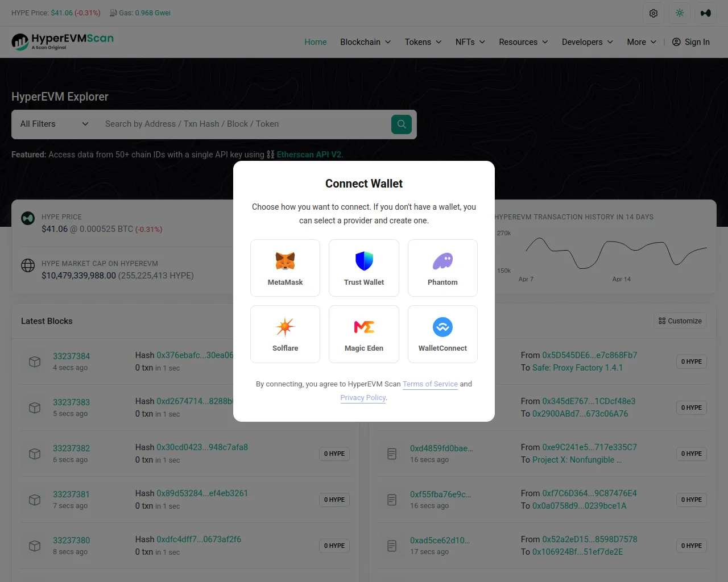The image size is (728, 582).
Task: Open block 33237383
Action: coord(72,402)
